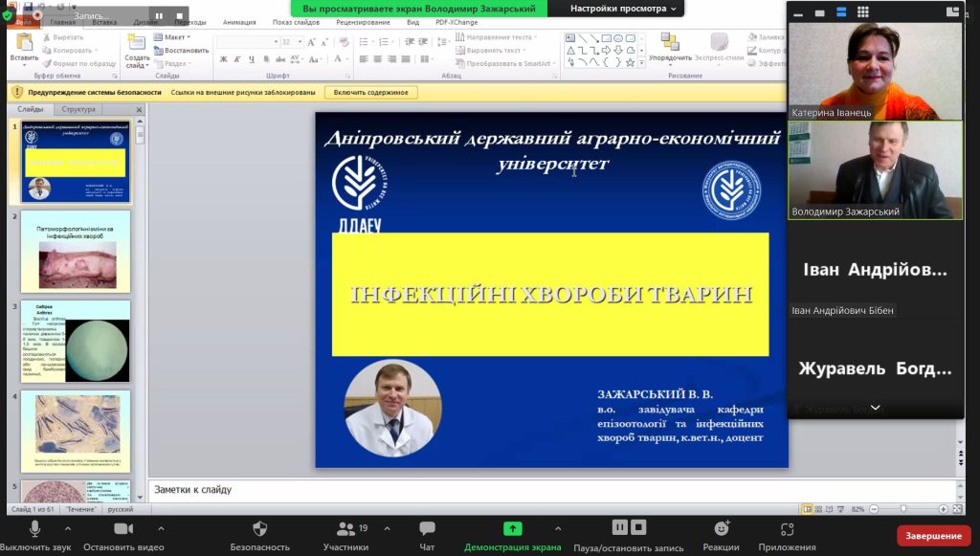The image size is (980, 556).
Task: Select the oval shape in shapes gallery
Action: tap(618, 38)
